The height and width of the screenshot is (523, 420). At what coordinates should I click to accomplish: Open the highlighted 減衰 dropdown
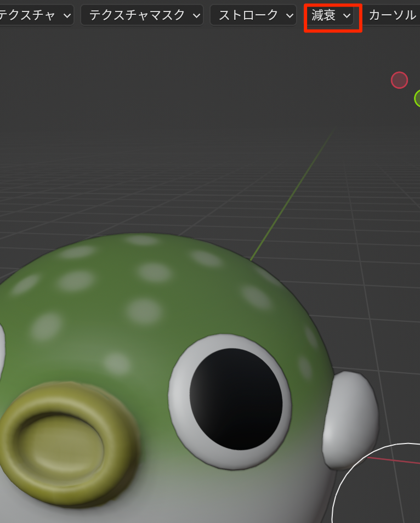(332, 16)
